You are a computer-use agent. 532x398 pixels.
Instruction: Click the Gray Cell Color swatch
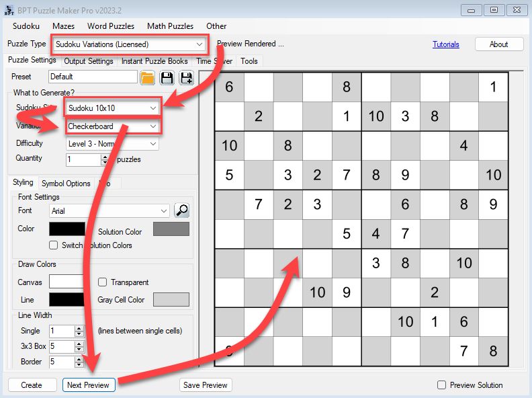pos(171,300)
